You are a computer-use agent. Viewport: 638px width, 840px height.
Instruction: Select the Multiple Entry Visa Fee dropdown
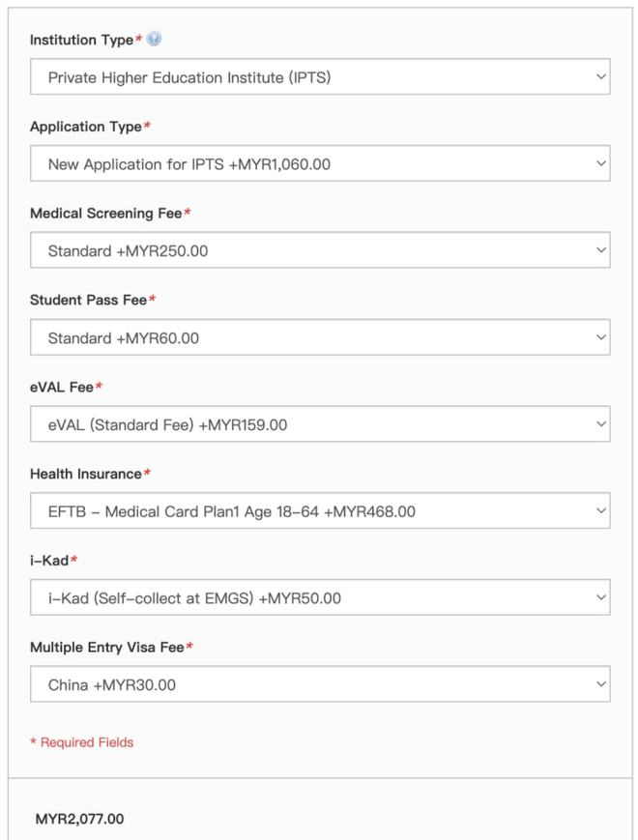pos(319,684)
